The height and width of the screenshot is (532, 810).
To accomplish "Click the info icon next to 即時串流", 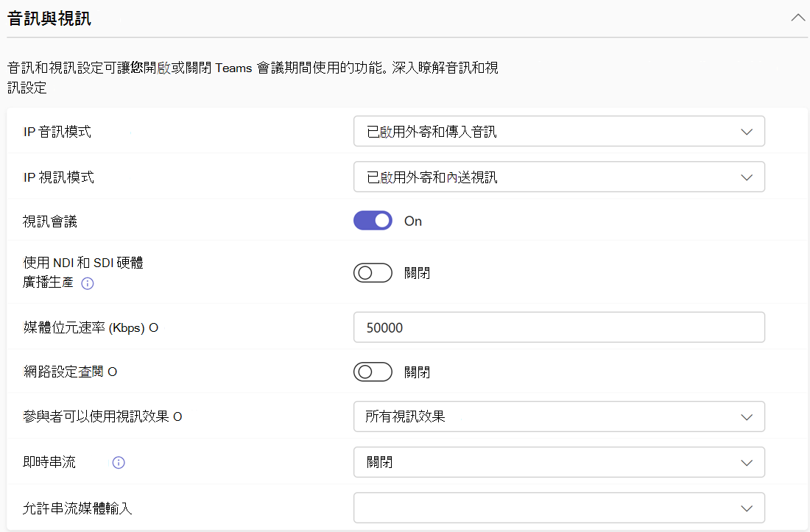I will click(x=118, y=463).
